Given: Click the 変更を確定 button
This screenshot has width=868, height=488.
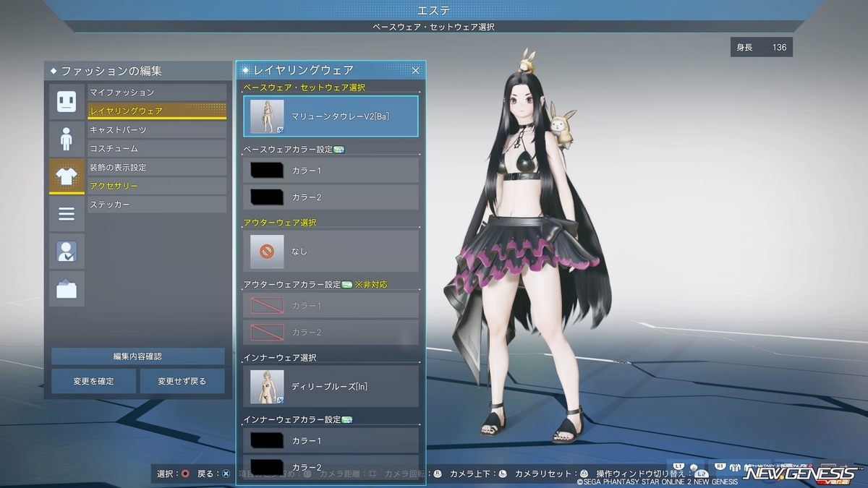Looking at the screenshot, I should pyautogui.click(x=93, y=381).
